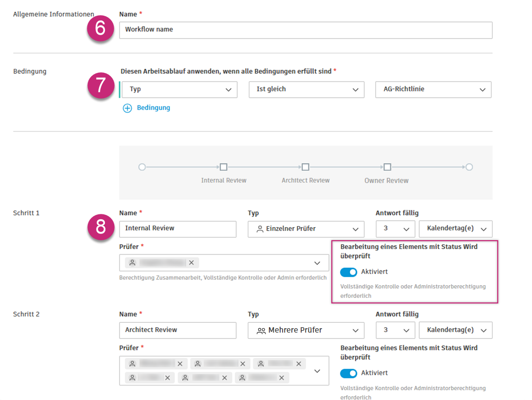Edit the Architect Review name field
This screenshot has width=532, height=400.
tap(178, 331)
